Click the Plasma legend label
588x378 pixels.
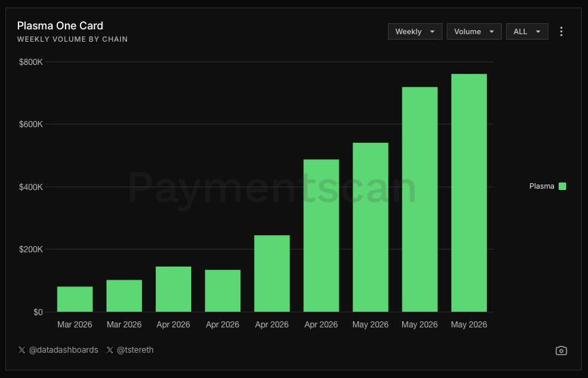click(542, 186)
